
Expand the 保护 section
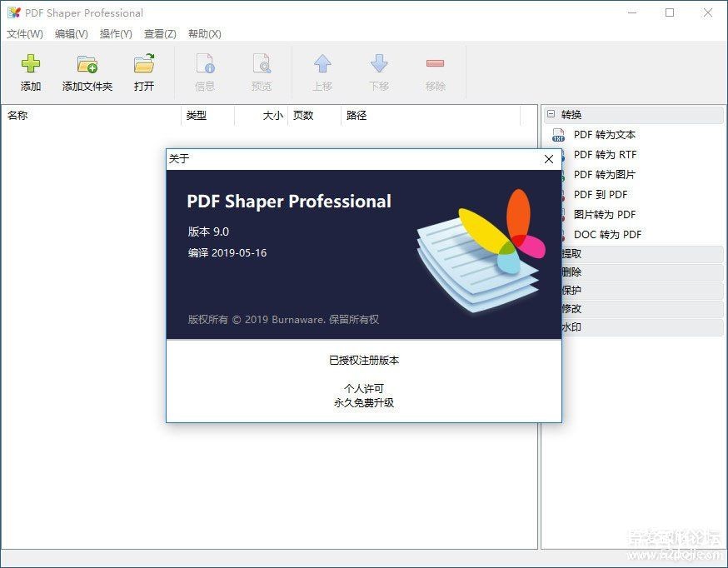[x=642, y=291]
